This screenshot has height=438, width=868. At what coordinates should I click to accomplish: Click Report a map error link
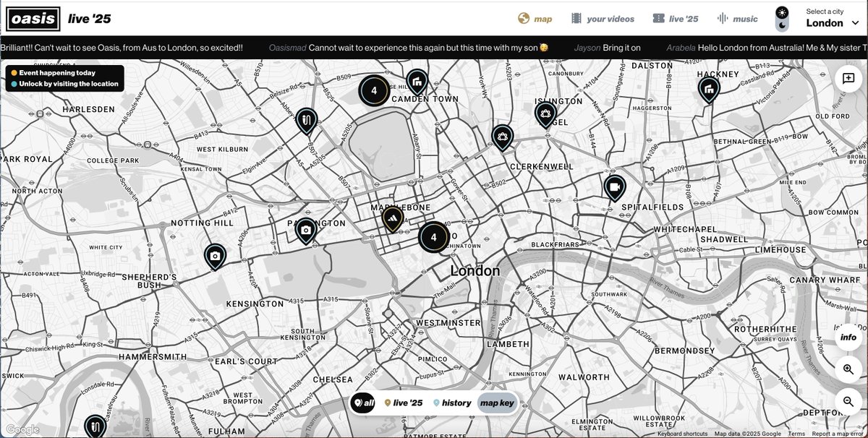click(x=838, y=434)
